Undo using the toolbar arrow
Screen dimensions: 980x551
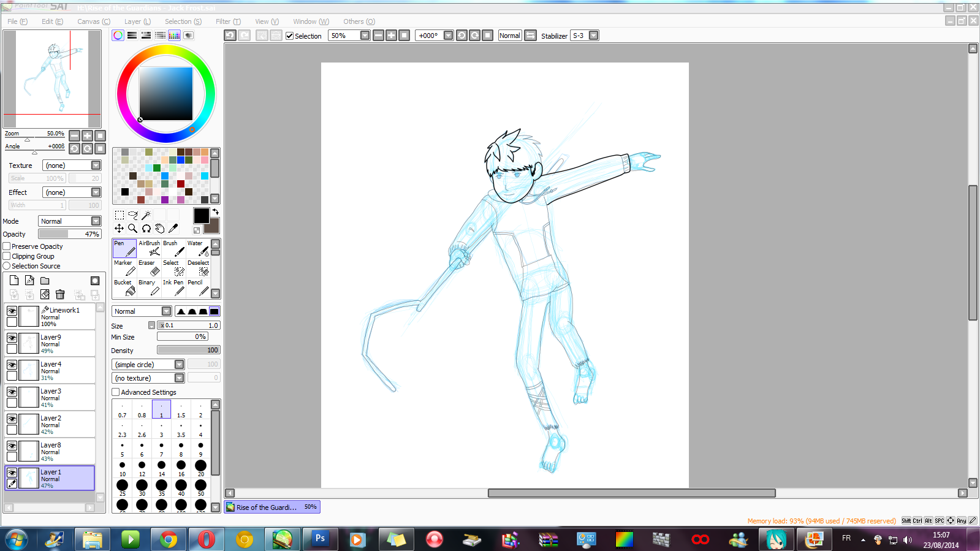[230, 36]
